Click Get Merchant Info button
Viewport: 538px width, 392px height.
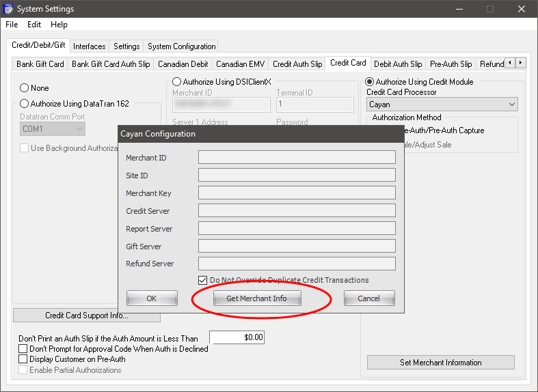click(257, 298)
